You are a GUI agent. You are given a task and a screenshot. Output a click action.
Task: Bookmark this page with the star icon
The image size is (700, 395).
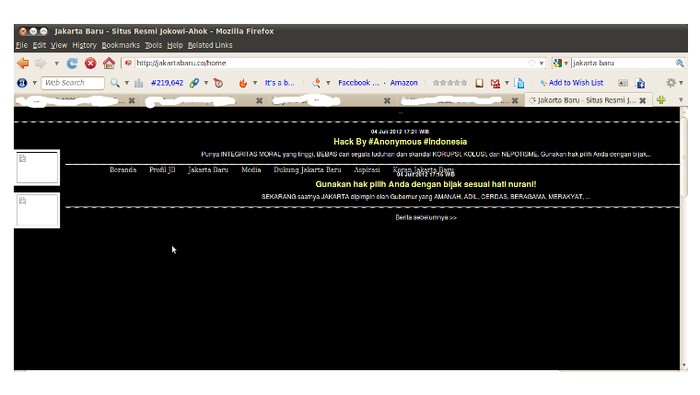[532, 63]
